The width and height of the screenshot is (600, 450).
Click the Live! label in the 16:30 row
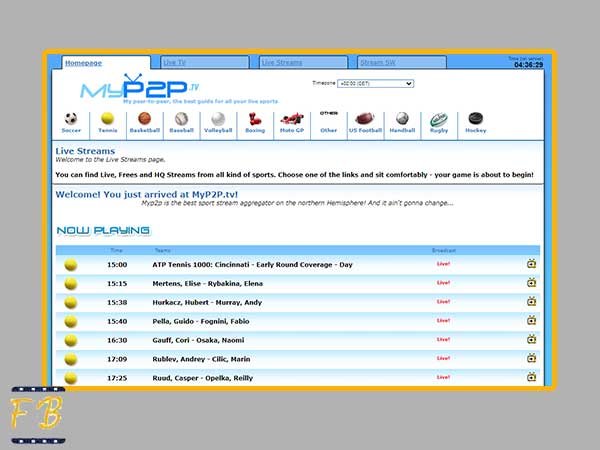[443, 339]
